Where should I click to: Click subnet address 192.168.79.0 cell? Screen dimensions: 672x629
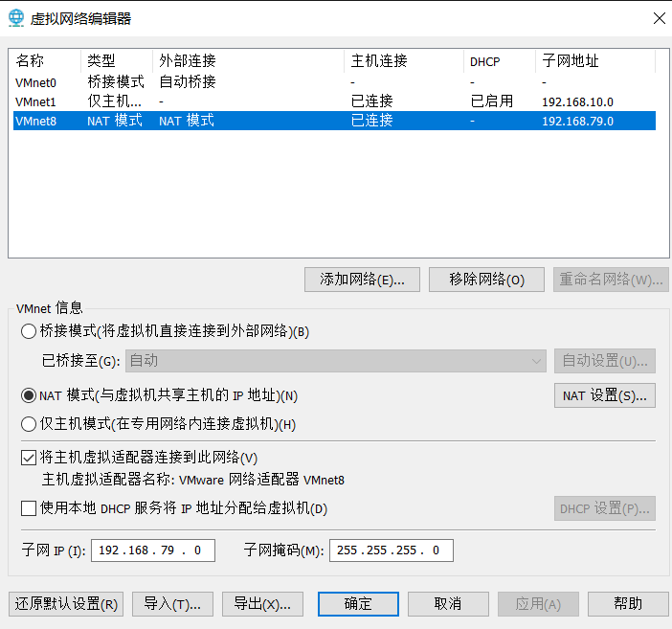(x=578, y=122)
